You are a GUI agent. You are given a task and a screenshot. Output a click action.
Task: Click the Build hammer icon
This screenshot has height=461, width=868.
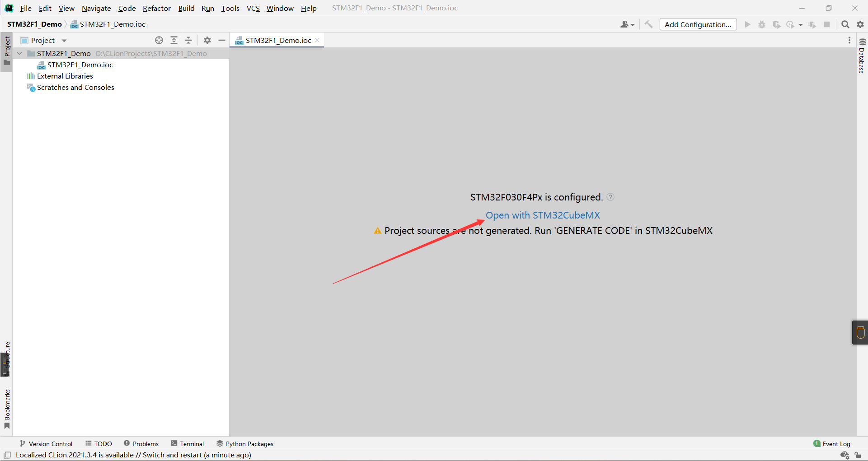tap(648, 24)
